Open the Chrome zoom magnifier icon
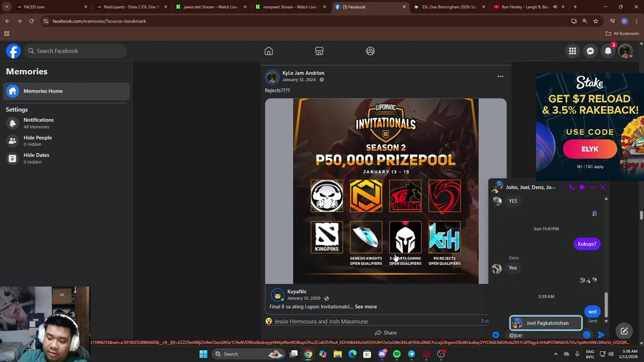 (x=585, y=21)
